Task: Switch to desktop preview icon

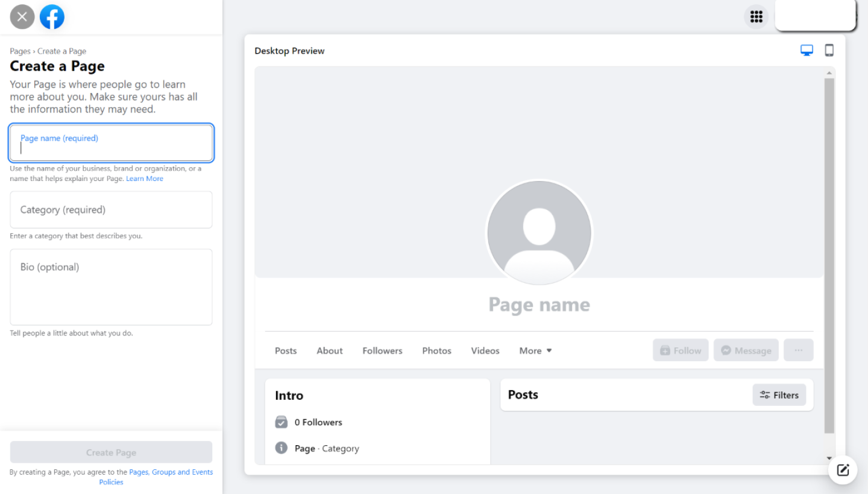Action: point(807,51)
